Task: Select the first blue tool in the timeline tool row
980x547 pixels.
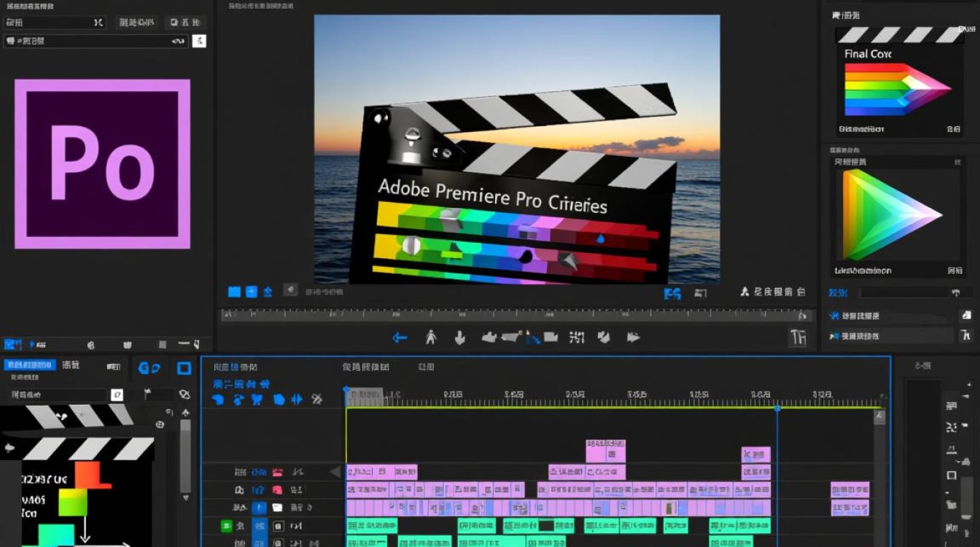Action: pos(217,399)
